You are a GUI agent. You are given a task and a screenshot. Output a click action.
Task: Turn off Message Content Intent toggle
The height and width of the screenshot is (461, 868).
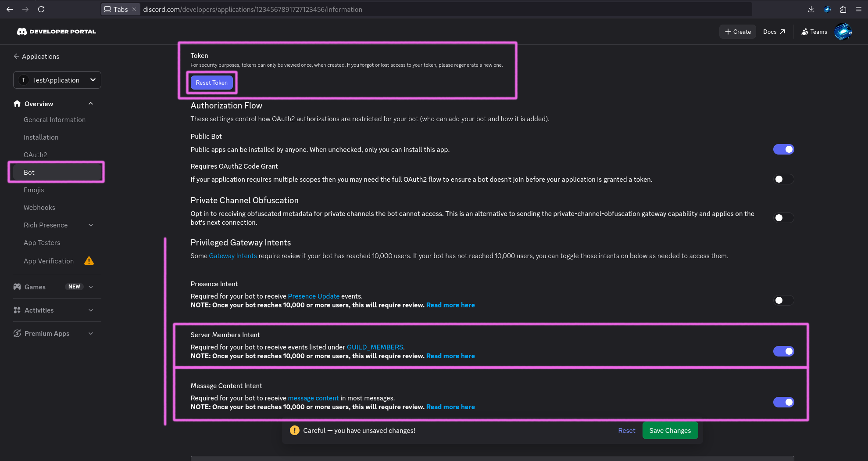[783, 402]
